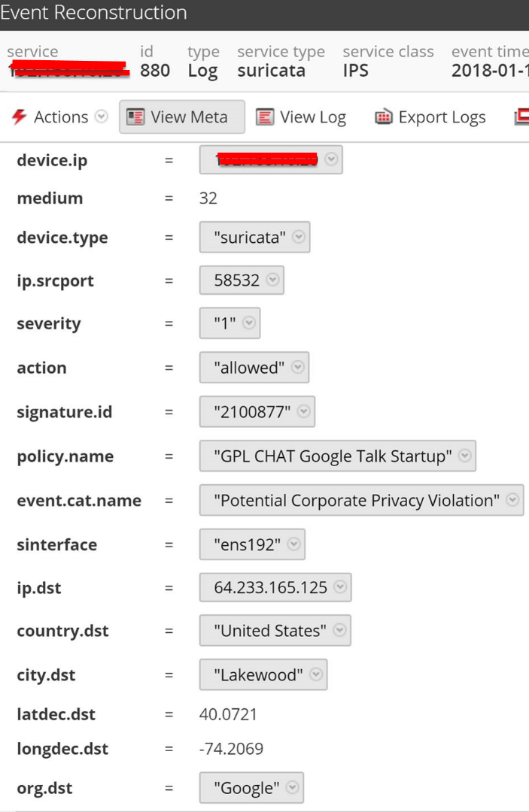
Task: Select "Potential Corporate Privacy Violation" category value
Action: (357, 501)
